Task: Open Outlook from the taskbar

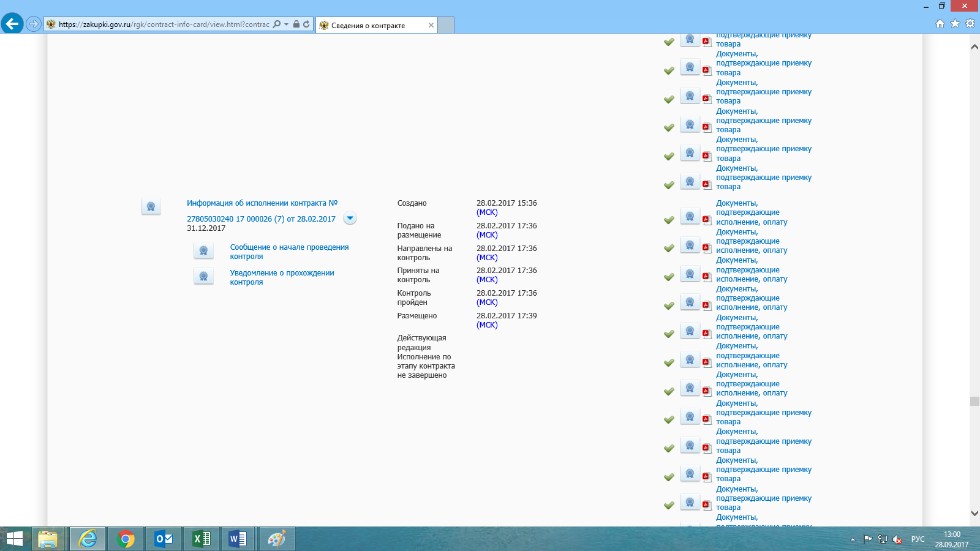Action: coord(164,539)
